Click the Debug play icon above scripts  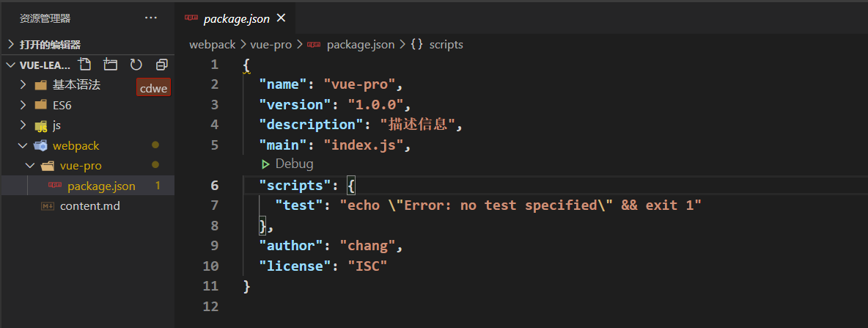[265, 164]
